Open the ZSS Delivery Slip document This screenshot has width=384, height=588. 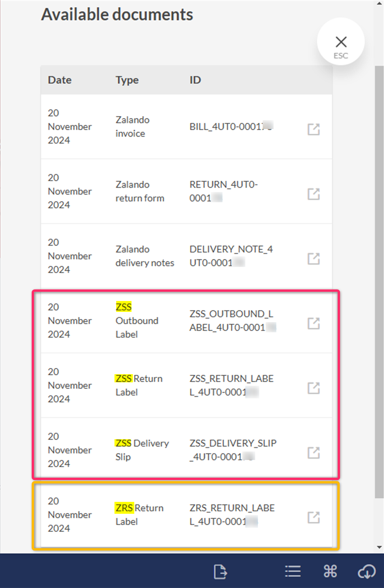click(x=313, y=453)
